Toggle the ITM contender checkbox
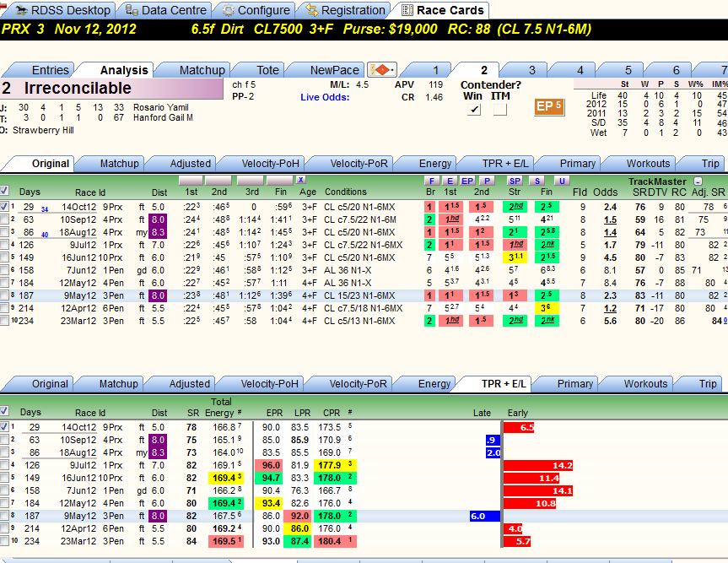 pos(500,109)
